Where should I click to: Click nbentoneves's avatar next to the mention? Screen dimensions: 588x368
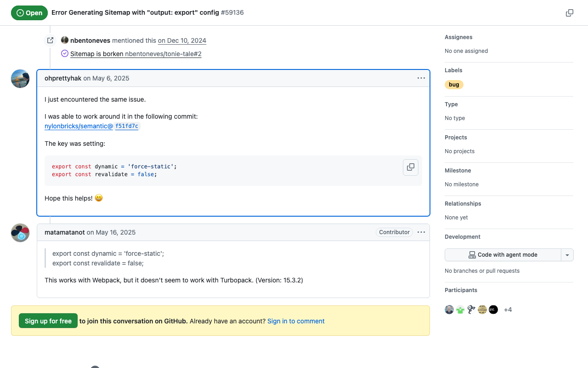[64, 40]
